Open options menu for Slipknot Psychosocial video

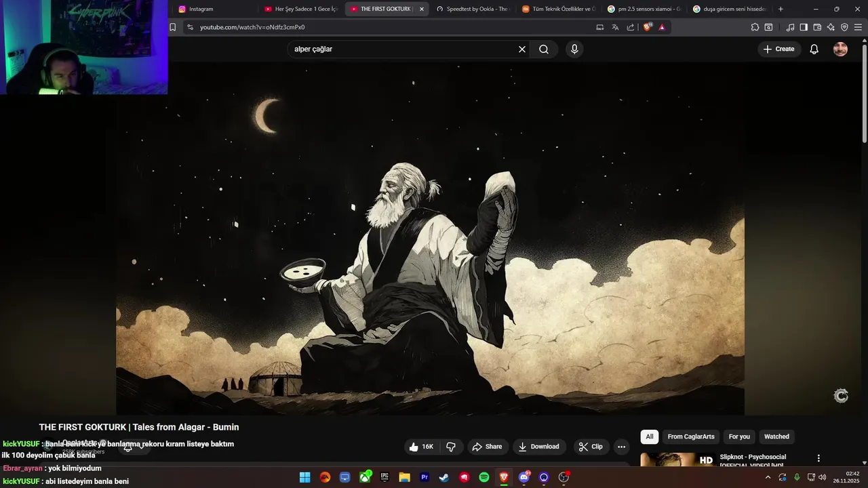coord(818,458)
